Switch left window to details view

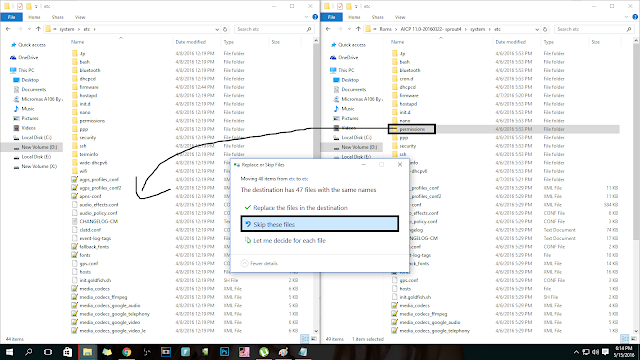click(304, 339)
